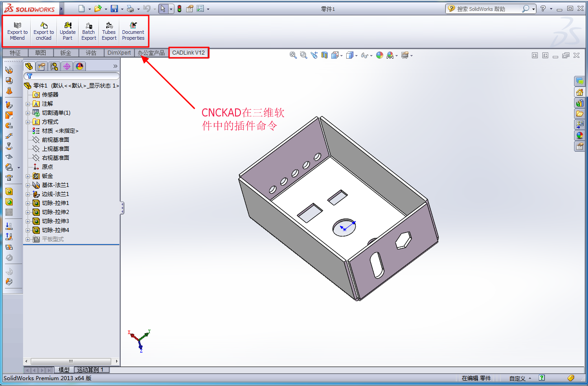Open the 钣金 command tab
The width and height of the screenshot is (588, 386).
[66, 53]
